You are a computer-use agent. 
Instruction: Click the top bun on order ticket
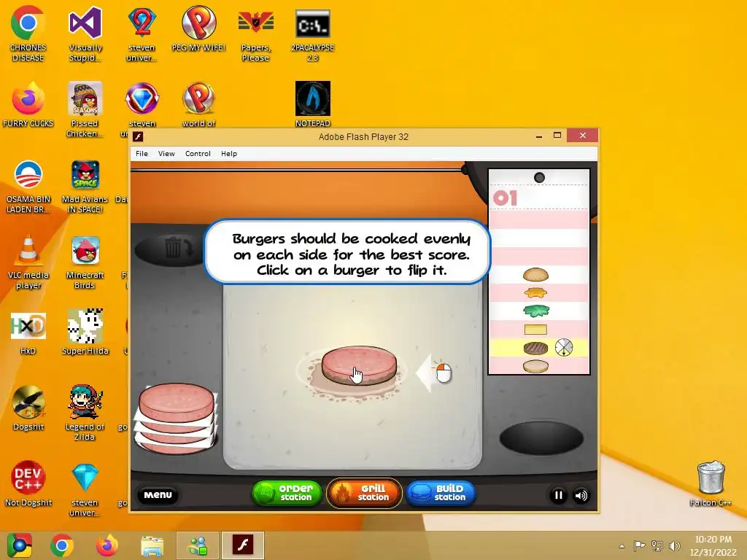click(x=535, y=275)
